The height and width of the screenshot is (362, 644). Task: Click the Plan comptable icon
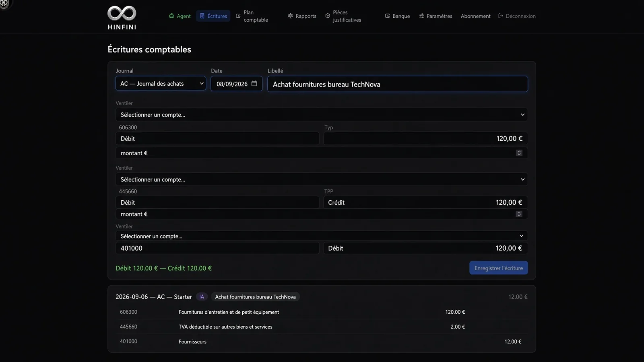238,16
